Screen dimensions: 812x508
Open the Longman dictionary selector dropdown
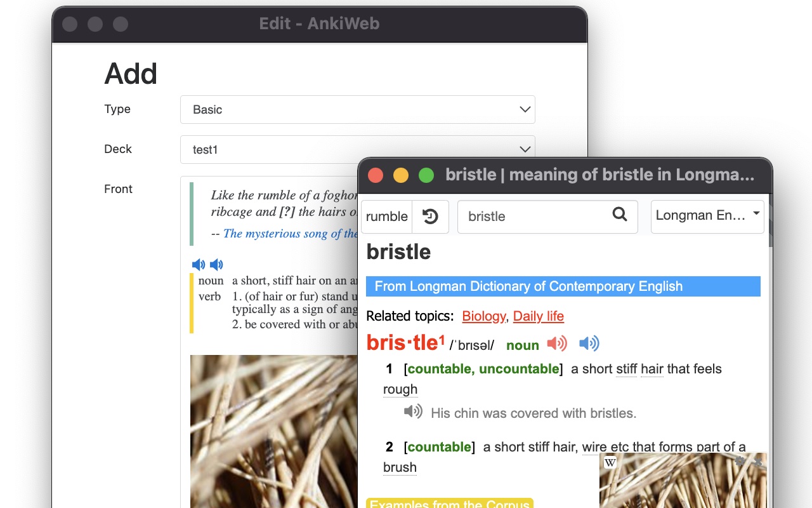tap(707, 216)
